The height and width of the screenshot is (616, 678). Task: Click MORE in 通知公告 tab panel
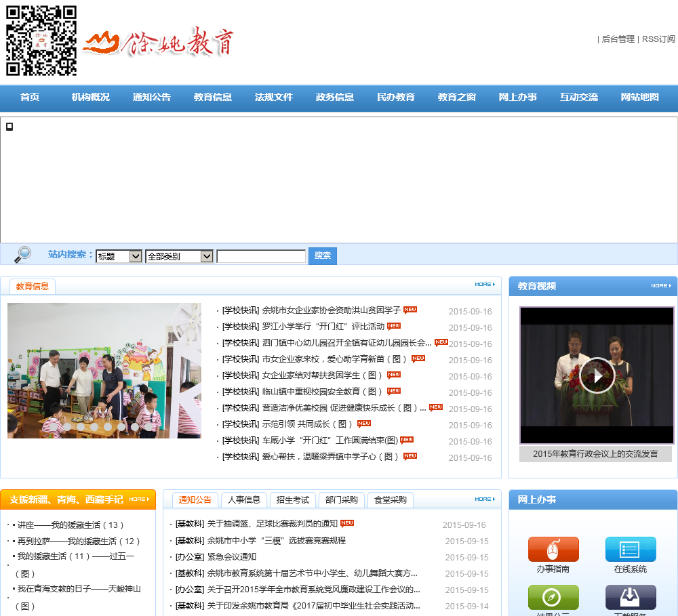point(485,499)
